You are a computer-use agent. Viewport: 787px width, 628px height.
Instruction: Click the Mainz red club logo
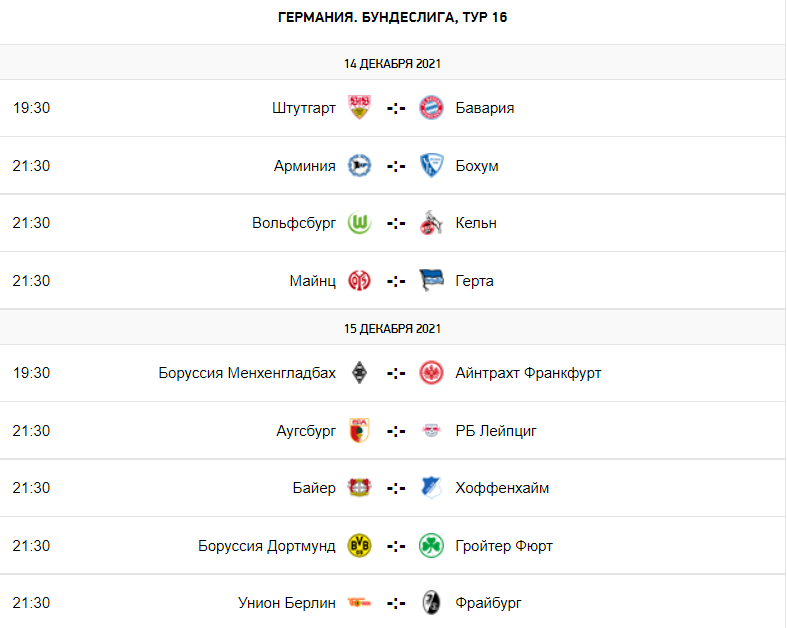click(x=359, y=281)
